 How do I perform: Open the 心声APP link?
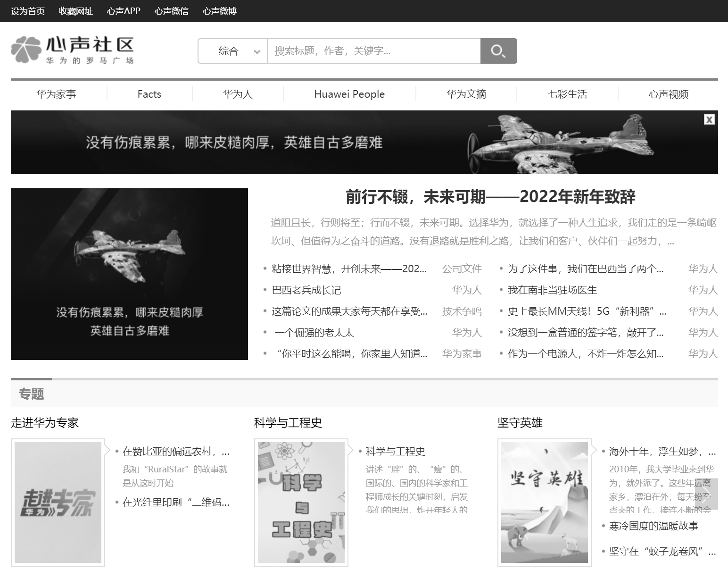124,11
